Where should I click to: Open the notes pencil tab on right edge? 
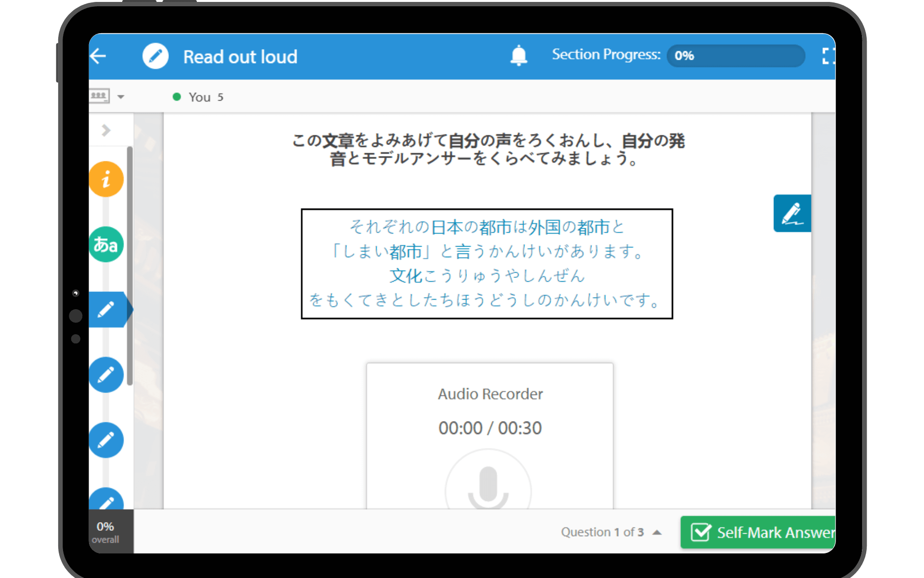pyautogui.click(x=792, y=213)
